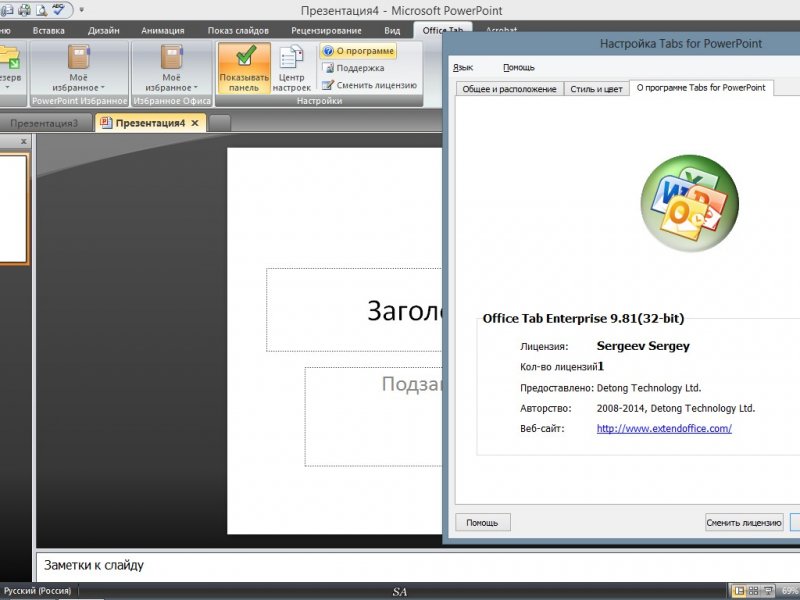This screenshot has height=600, width=800.
Task: Switch to the Анимация ribbon tab
Action: [163, 31]
